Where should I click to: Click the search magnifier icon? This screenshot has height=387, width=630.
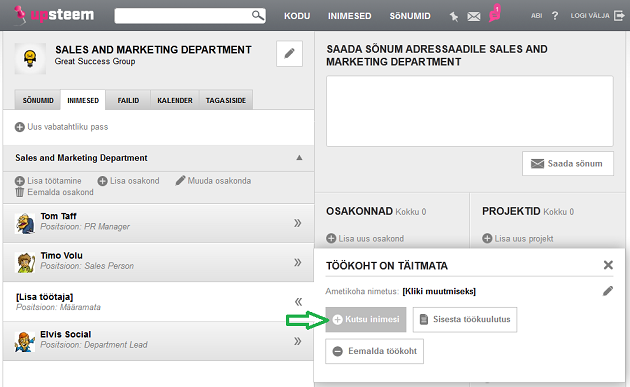click(258, 16)
